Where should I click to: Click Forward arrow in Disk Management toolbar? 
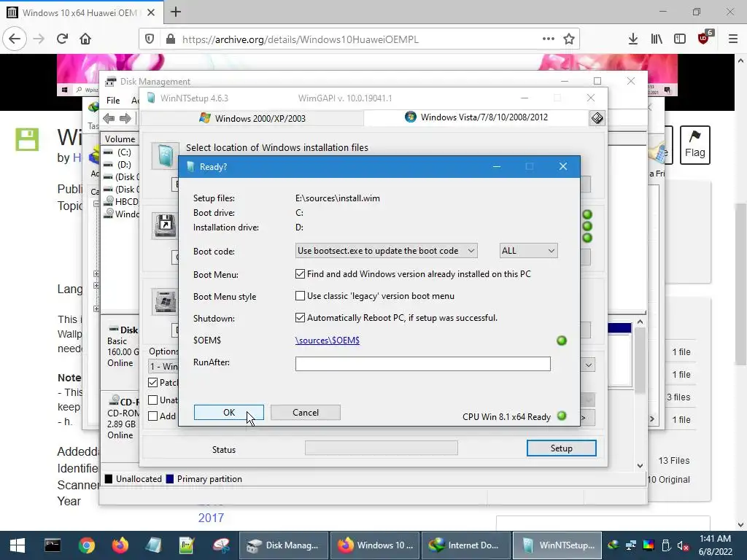click(x=125, y=118)
